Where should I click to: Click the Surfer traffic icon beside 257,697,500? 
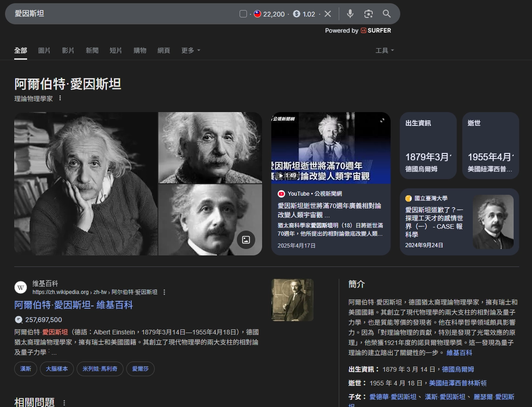pos(19,319)
